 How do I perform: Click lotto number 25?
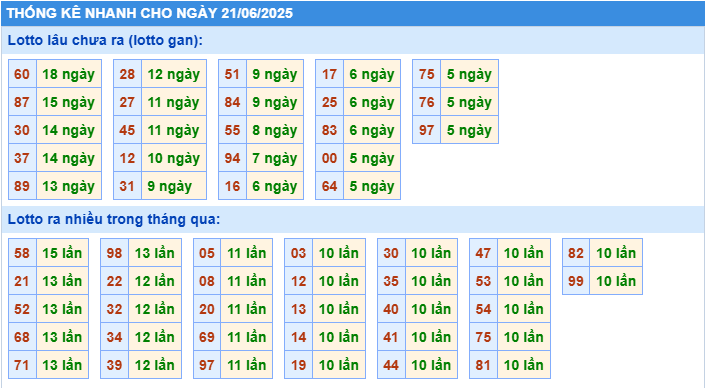pyautogui.click(x=329, y=102)
